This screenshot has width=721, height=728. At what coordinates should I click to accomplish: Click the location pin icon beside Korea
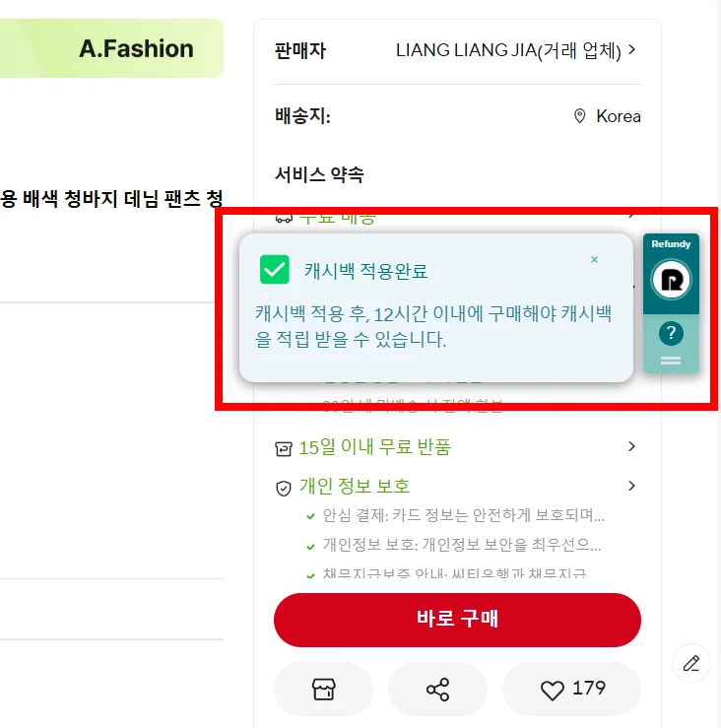580,116
